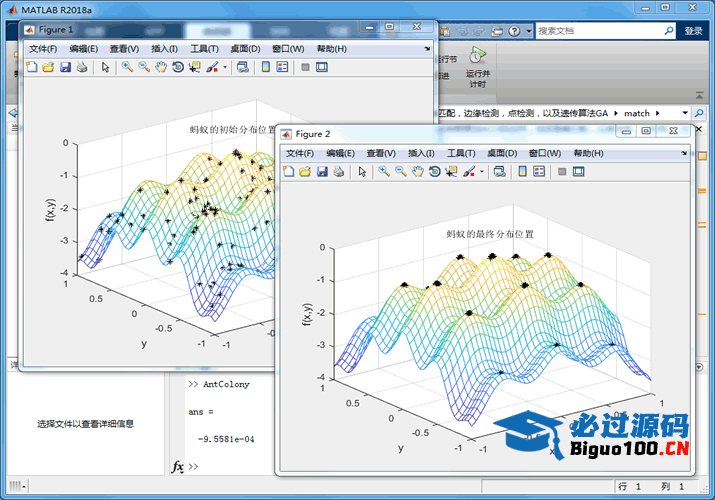Open 桌面(D) menu in Figure 2
715x500 pixels.
click(x=502, y=153)
